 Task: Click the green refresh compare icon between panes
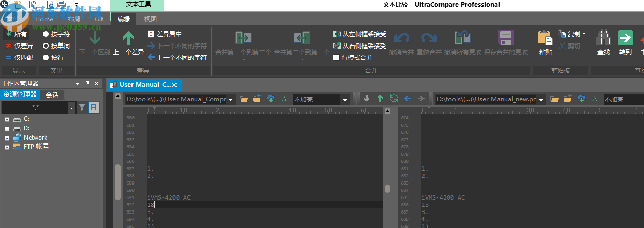(x=394, y=99)
